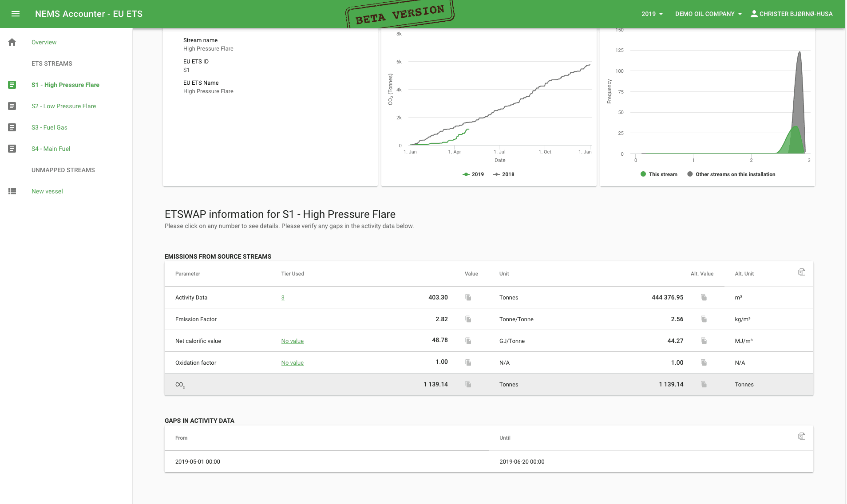Open the 2019 year dropdown
Image resolution: width=847 pixels, height=504 pixels.
pos(652,14)
